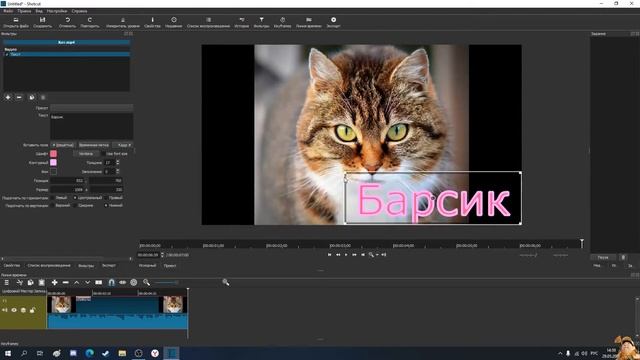This screenshot has width=640, height=360.
Task: Open the Recent panel toolbar icon
Action: click(173, 20)
